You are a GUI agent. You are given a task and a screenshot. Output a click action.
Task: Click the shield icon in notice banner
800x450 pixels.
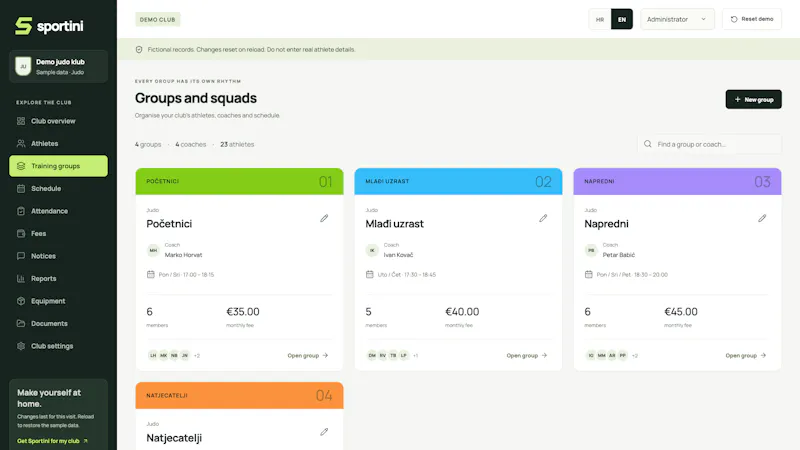(x=139, y=49)
